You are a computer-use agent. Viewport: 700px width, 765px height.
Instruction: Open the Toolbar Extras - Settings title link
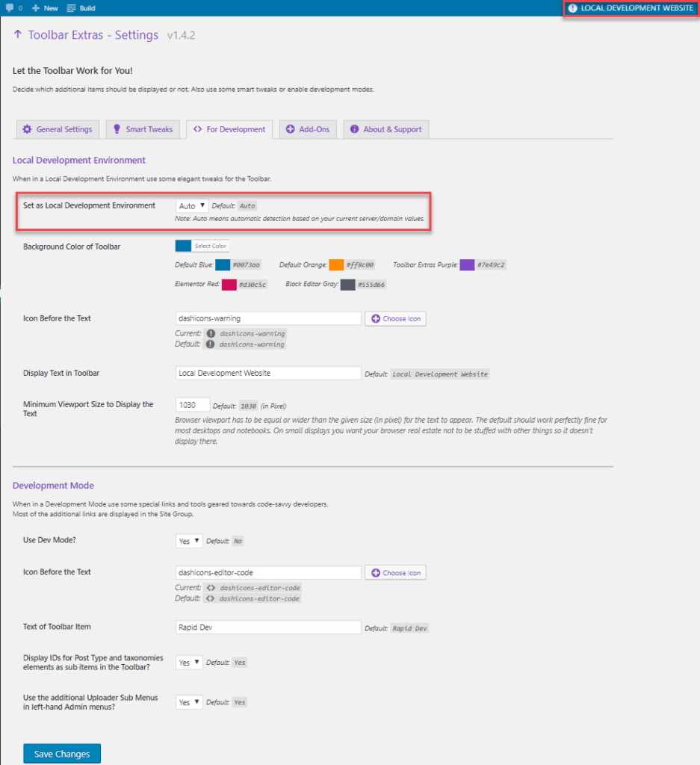tap(93, 35)
